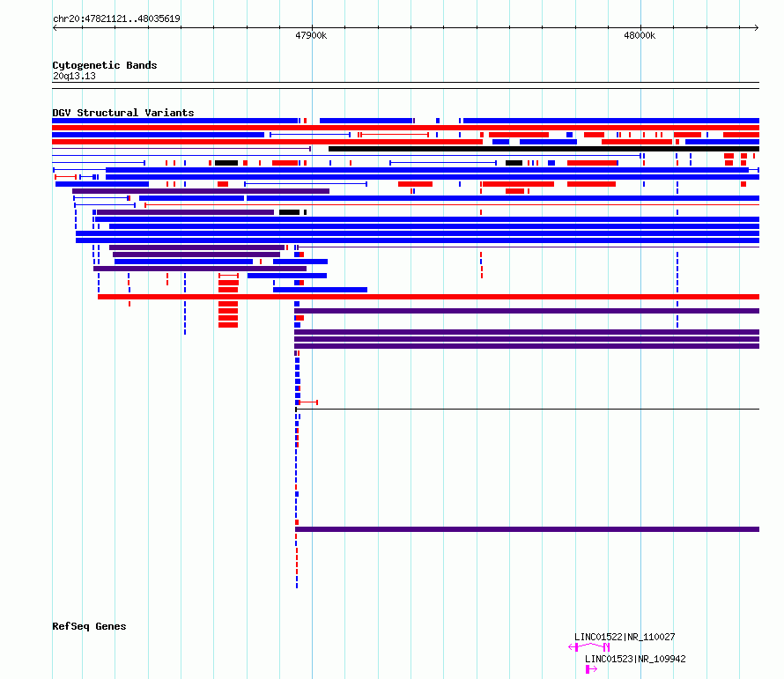The height and width of the screenshot is (679, 784).
Task: Click the magenta LINC01523 gene glyph
Action: [591, 669]
